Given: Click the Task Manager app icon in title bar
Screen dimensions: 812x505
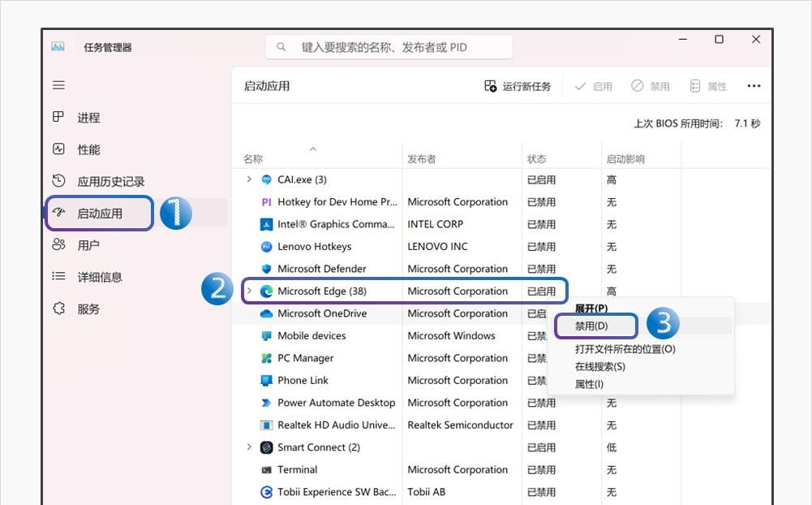Looking at the screenshot, I should click(58, 47).
